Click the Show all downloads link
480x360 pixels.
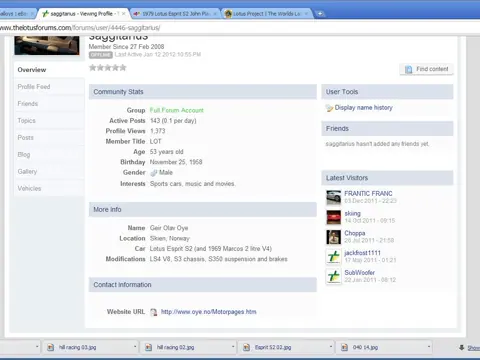[x=474, y=348]
